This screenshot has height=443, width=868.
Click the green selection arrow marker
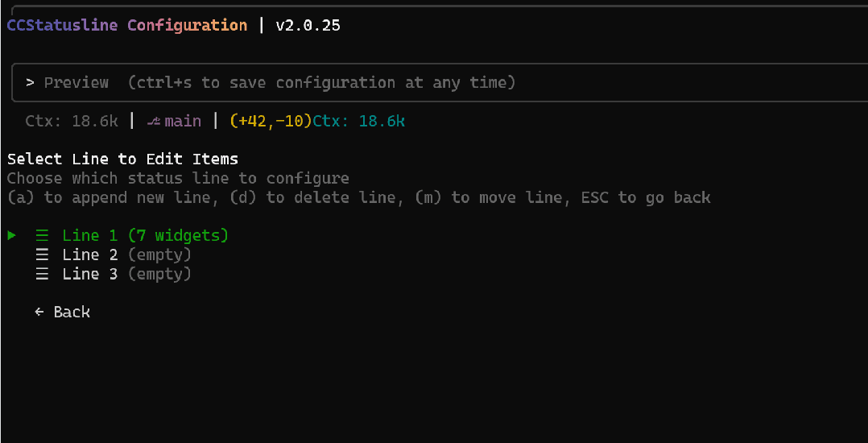point(12,235)
